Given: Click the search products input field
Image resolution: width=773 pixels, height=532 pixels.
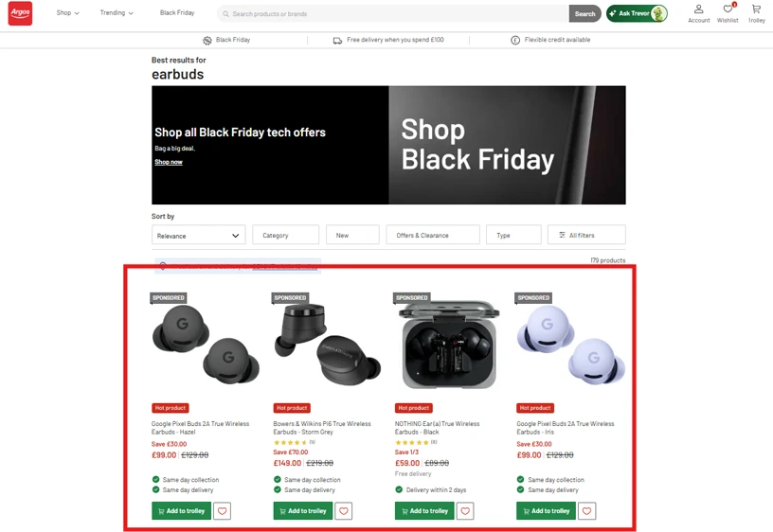Looking at the screenshot, I should 393,14.
